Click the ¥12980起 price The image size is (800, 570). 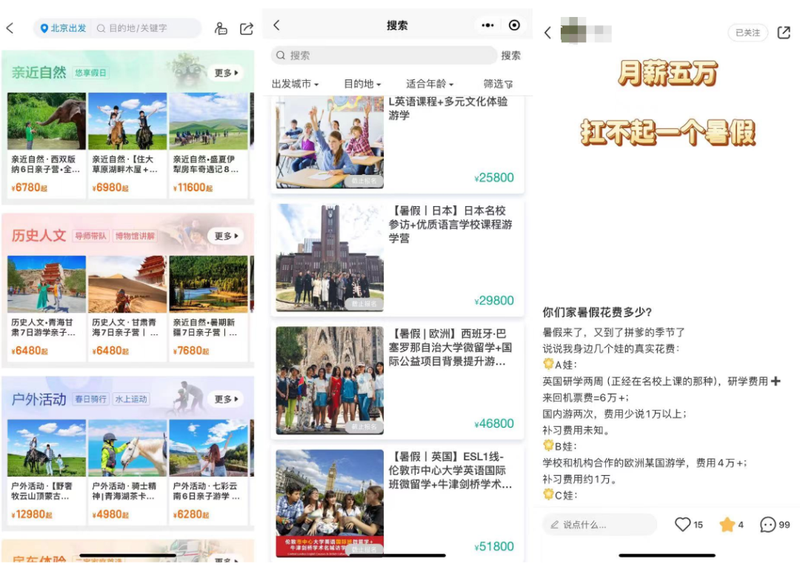(32, 514)
